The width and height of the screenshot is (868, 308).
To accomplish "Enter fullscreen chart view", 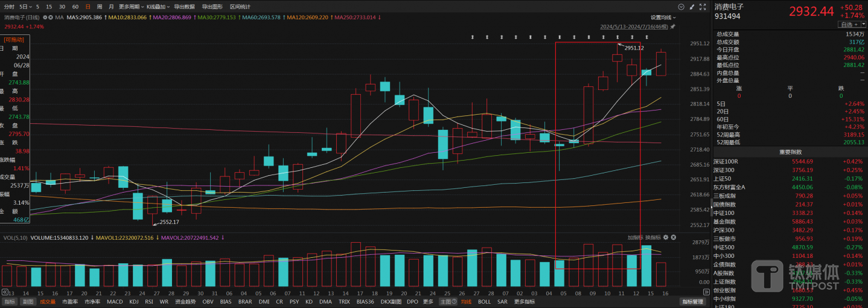I will pos(703,7).
